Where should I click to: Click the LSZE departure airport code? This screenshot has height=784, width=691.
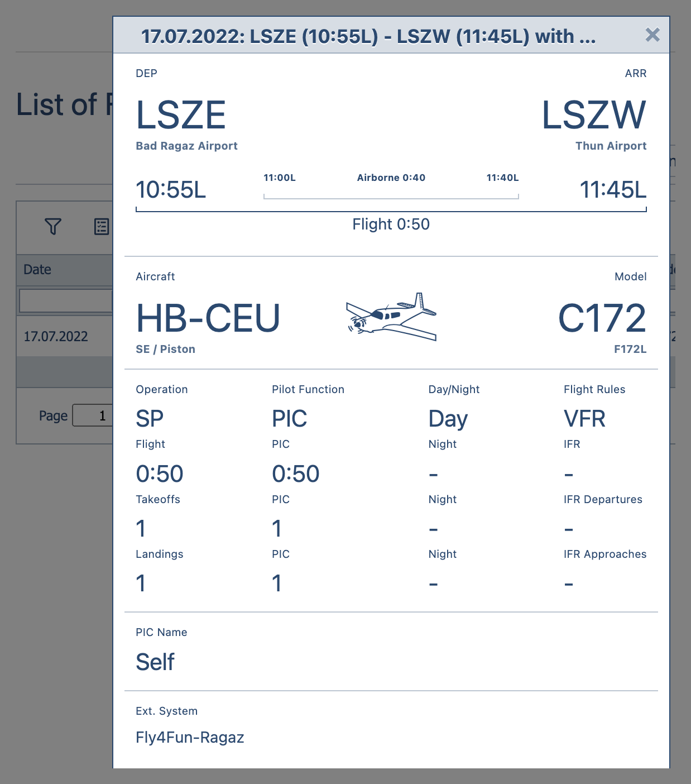181,115
